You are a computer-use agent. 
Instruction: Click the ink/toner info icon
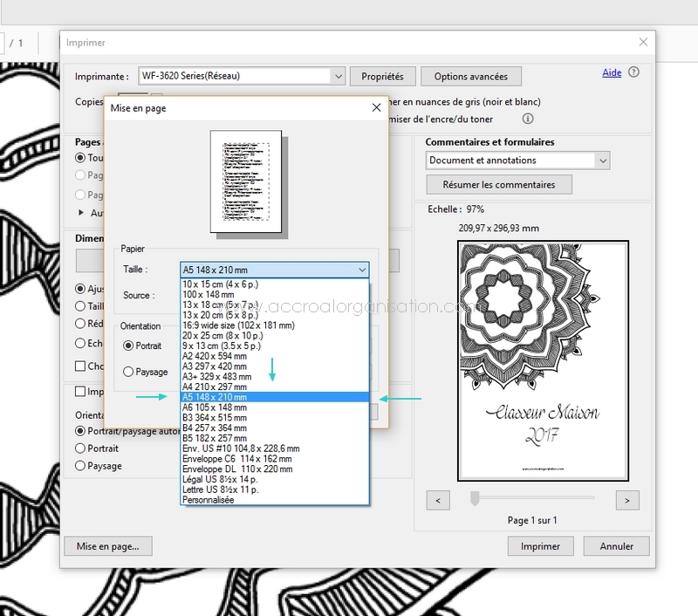[528, 119]
